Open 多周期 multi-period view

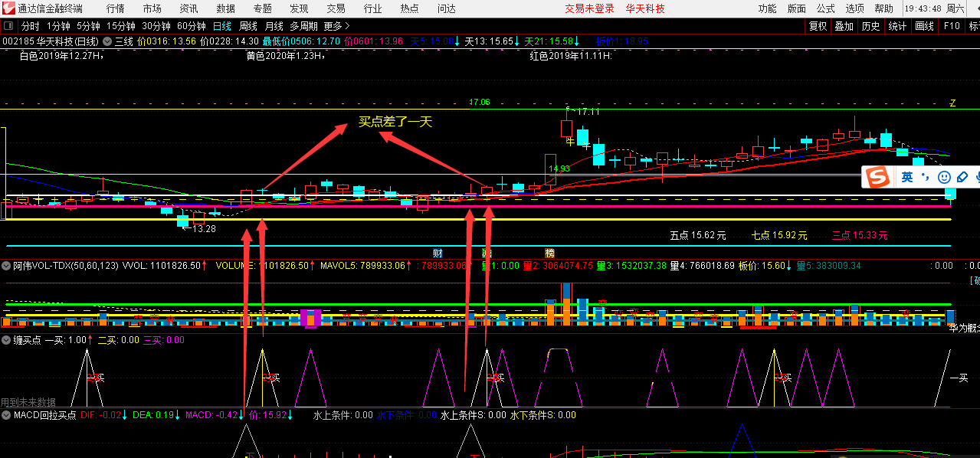coord(305,26)
